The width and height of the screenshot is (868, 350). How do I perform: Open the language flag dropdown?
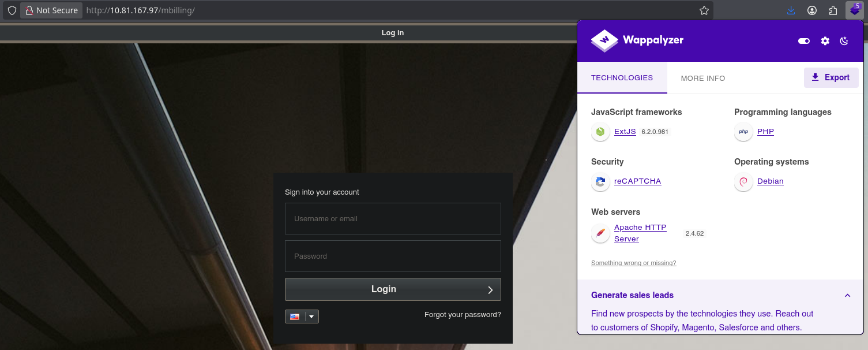point(302,317)
